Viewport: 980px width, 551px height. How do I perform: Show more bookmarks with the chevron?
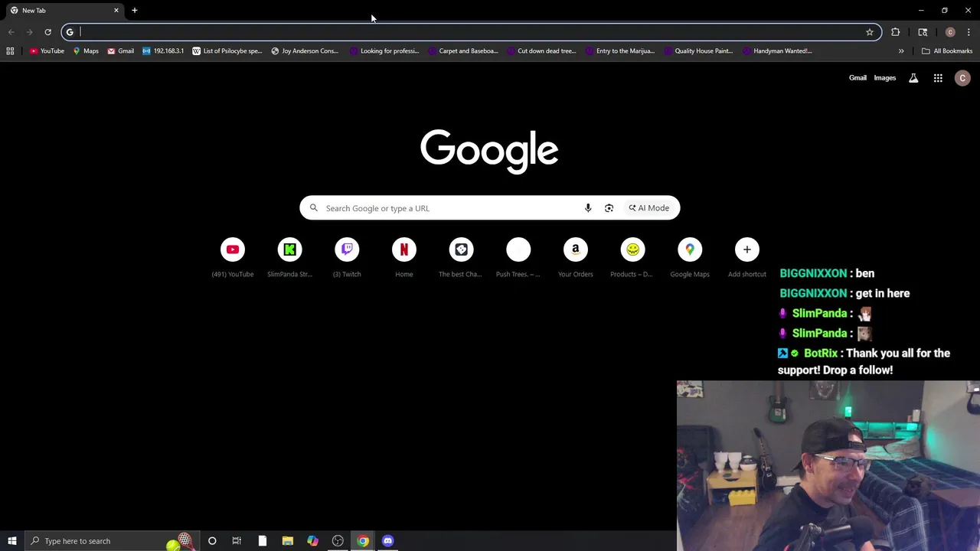coord(901,51)
